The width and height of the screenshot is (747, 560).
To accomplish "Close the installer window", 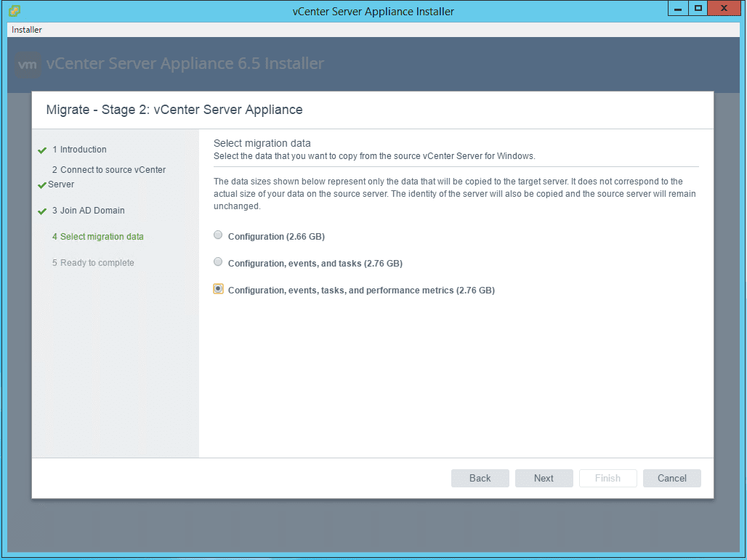I will tap(724, 8).
